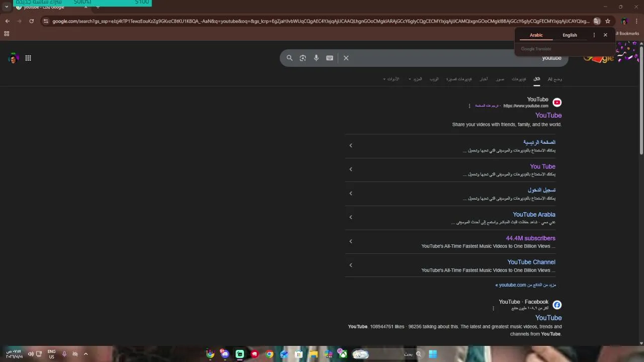This screenshot has height=362, width=644.
Task: Open the three-dot menu beside youtube.com URL
Action: (x=469, y=106)
